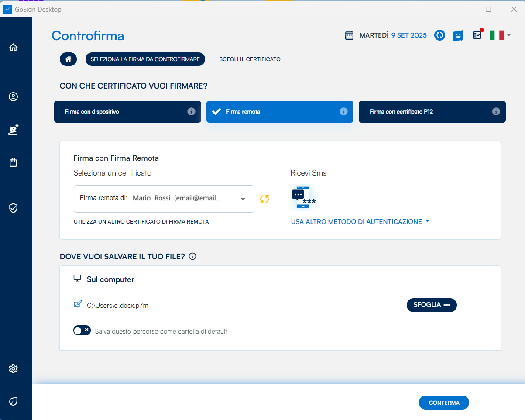Open the Italian flag language dropdown
The width and height of the screenshot is (525, 420).
tap(500, 35)
